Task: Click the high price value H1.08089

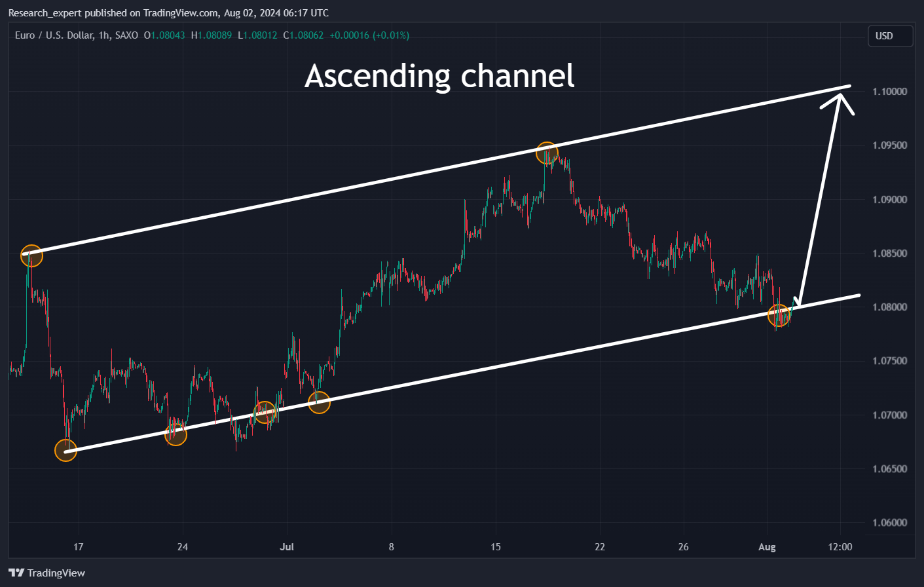Action: tap(212, 35)
